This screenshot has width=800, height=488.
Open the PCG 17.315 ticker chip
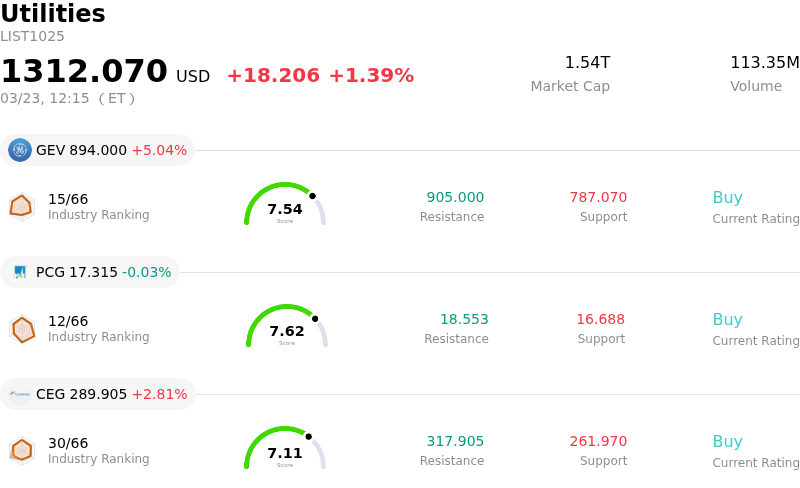pyautogui.click(x=90, y=272)
